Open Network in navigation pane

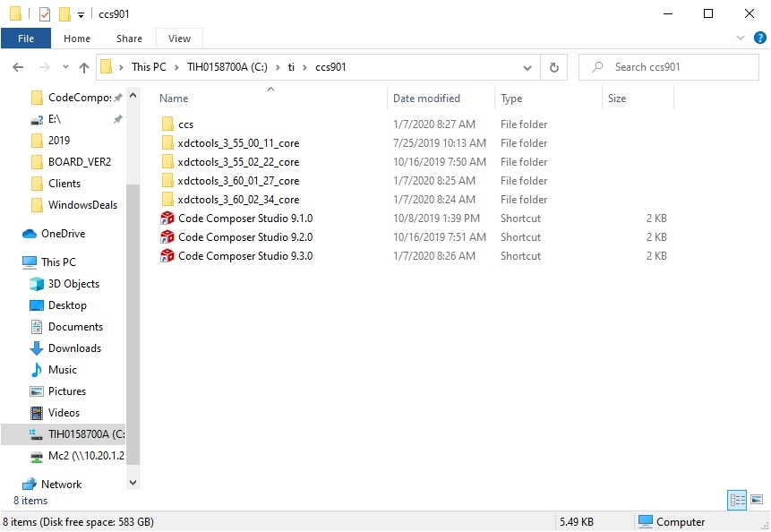point(52,485)
